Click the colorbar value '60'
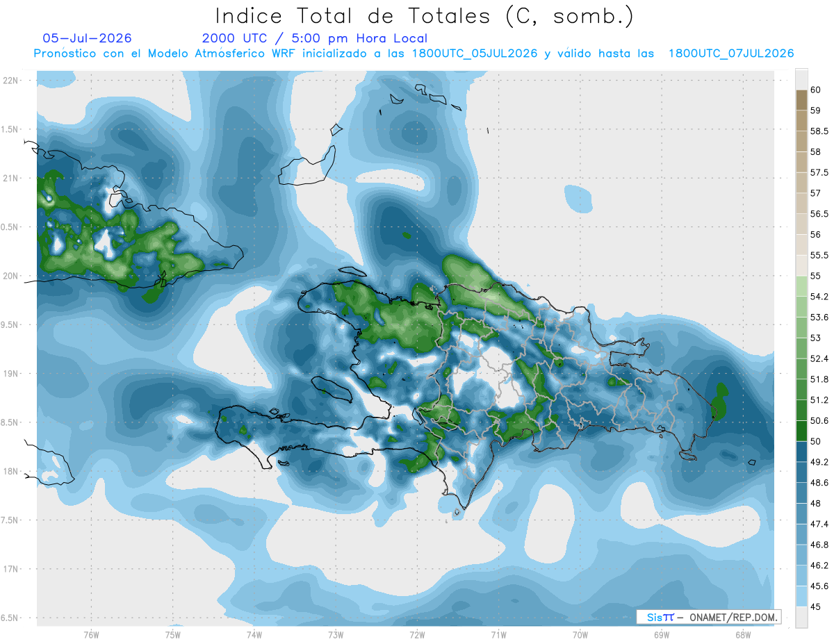Image resolution: width=834 pixels, height=644 pixels. point(816,90)
